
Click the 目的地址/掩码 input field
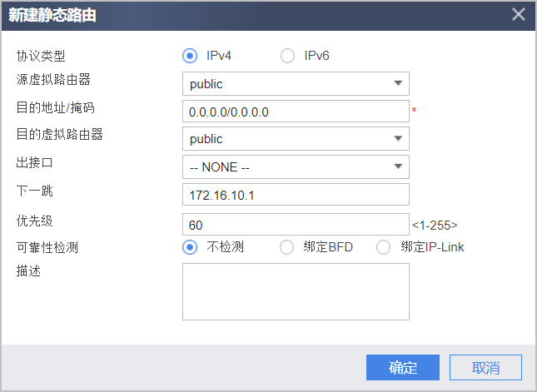click(x=296, y=112)
